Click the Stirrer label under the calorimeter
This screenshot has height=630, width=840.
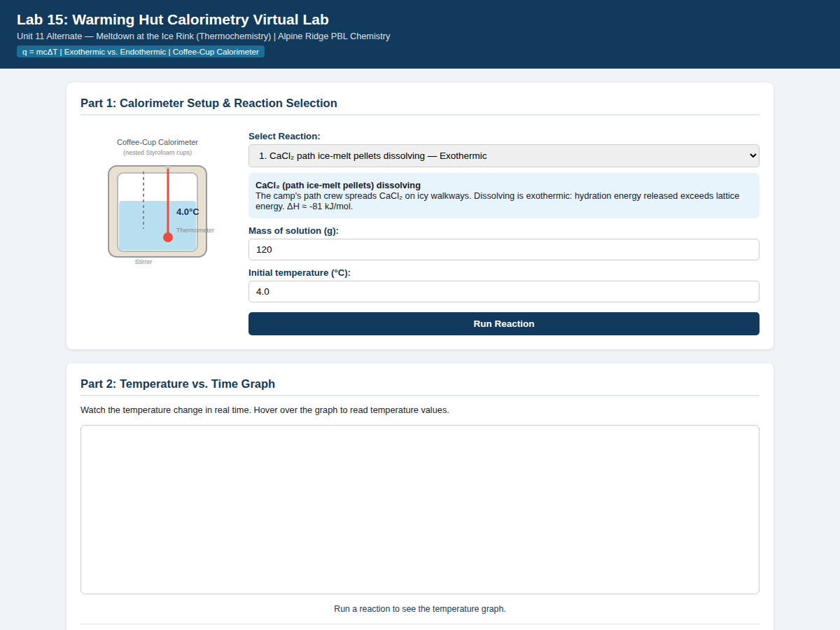pyautogui.click(x=143, y=262)
